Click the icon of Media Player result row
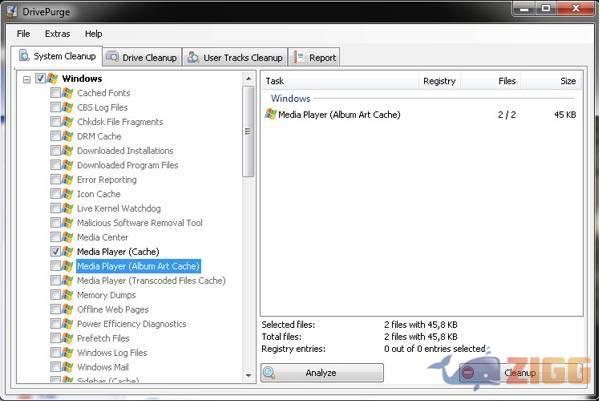This screenshot has width=600, height=401. 270,115
